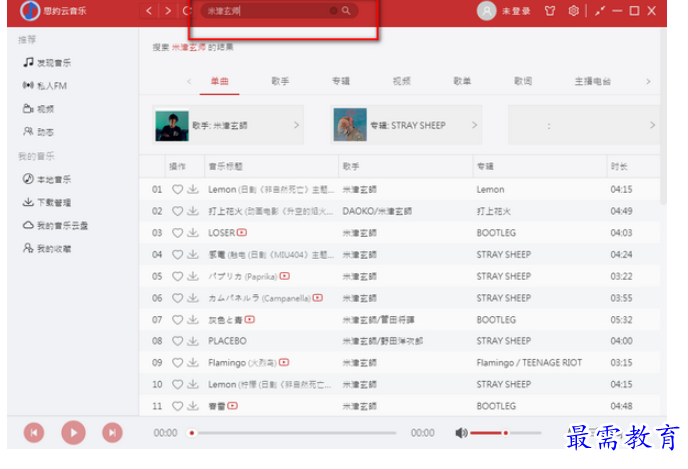Like Flamingo in row 09

[177, 362]
